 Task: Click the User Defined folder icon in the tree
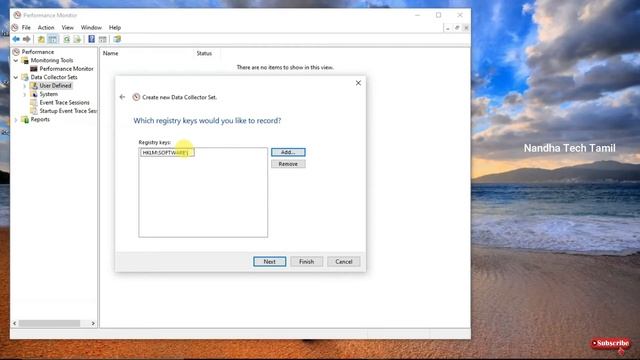point(34,86)
